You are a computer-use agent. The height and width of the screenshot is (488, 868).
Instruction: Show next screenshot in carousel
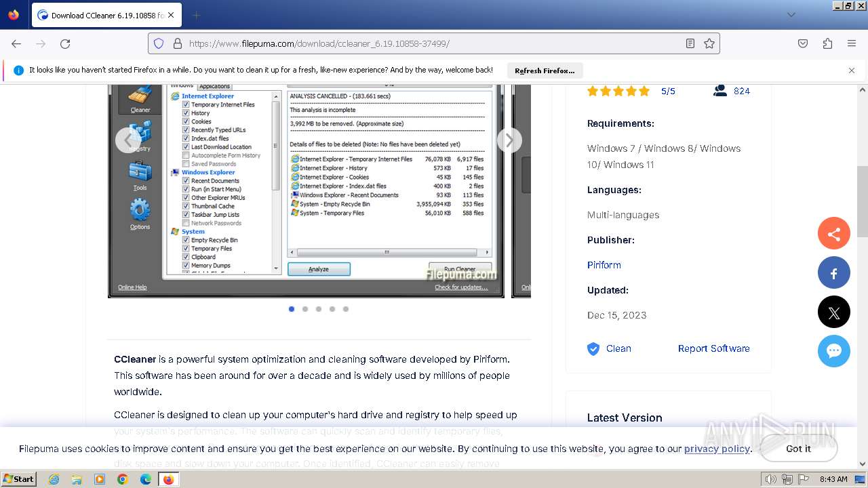coord(509,140)
